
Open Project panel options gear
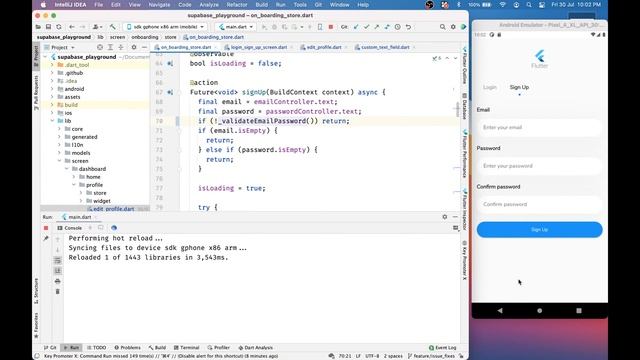pyautogui.click(x=133, y=47)
